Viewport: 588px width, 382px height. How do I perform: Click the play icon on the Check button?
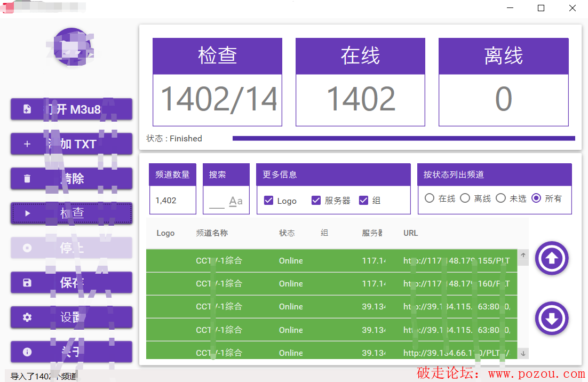(x=27, y=213)
